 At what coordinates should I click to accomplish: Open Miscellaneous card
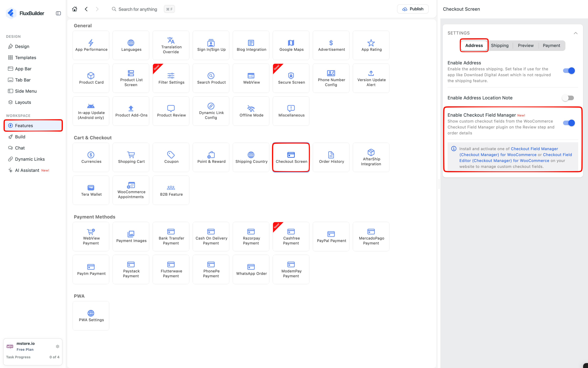(x=291, y=111)
